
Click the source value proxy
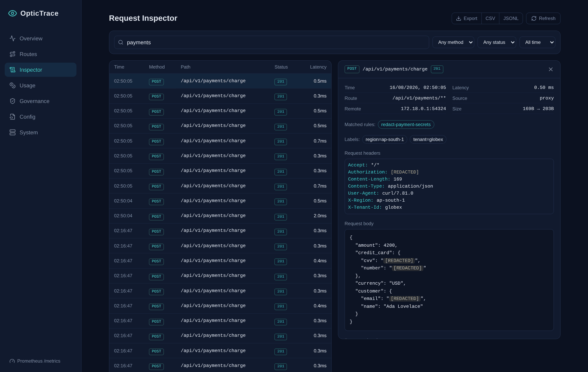[546, 98]
